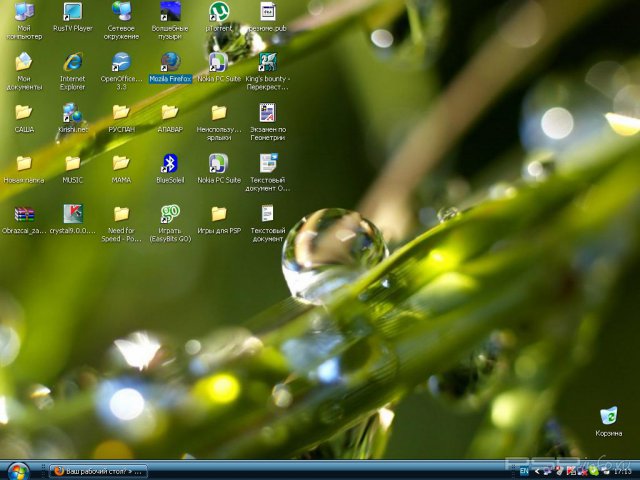Select the Internet Explorer icon
Screen dimensions: 640x480
tap(72, 62)
